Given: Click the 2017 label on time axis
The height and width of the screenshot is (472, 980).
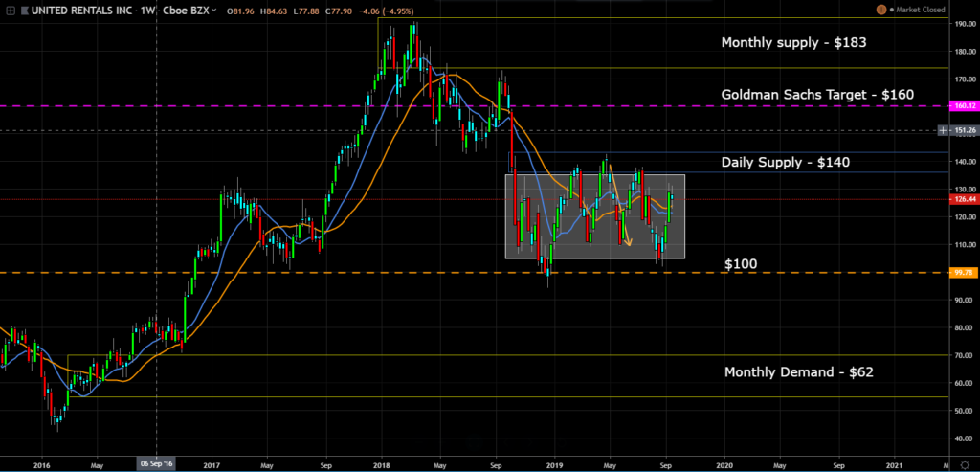Looking at the screenshot, I should click(212, 465).
